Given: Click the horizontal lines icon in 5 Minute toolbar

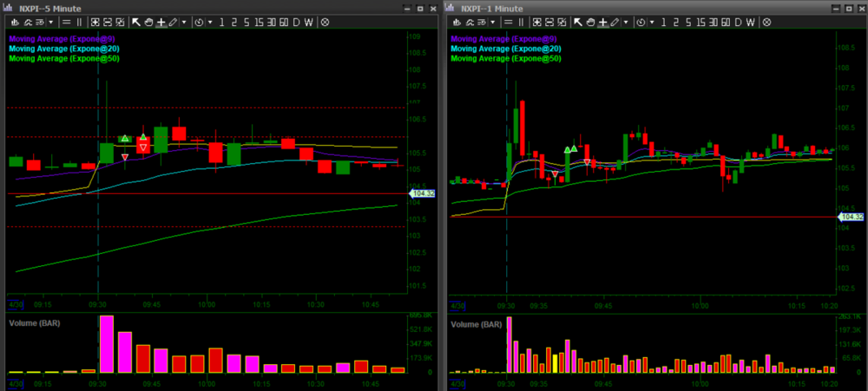Looking at the screenshot, I should (x=66, y=22).
